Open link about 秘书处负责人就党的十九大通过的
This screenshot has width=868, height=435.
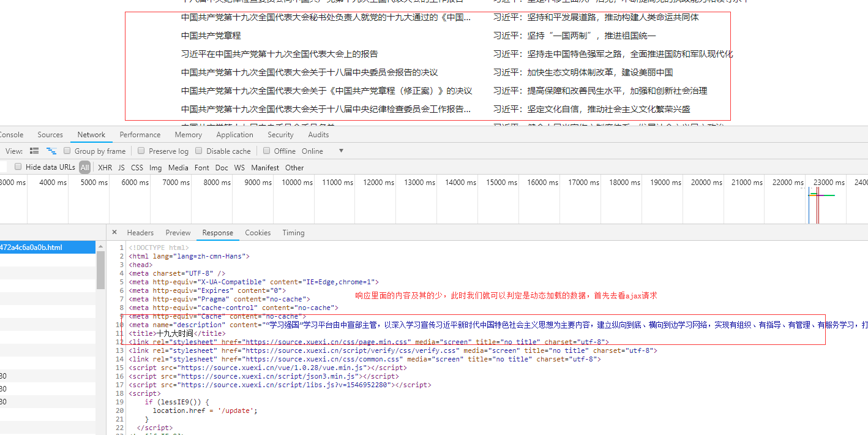pos(326,17)
